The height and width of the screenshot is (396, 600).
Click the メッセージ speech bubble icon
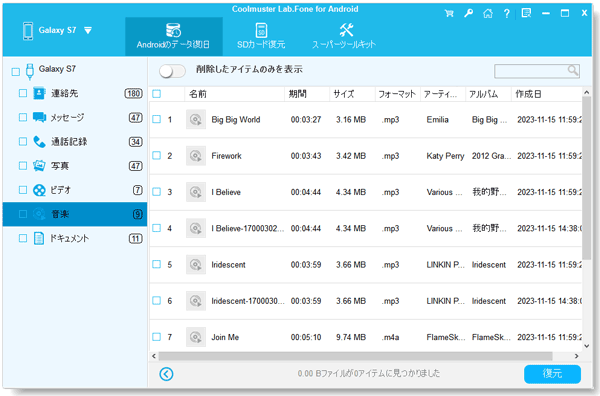[39, 117]
